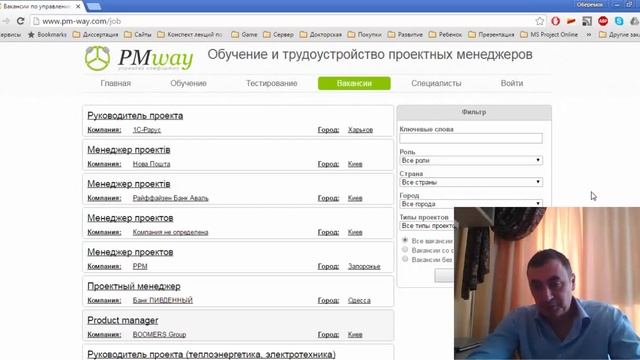Click the 1С-Рарус company link
Image resolution: width=640 pixels, height=360 pixels.
[147, 130]
